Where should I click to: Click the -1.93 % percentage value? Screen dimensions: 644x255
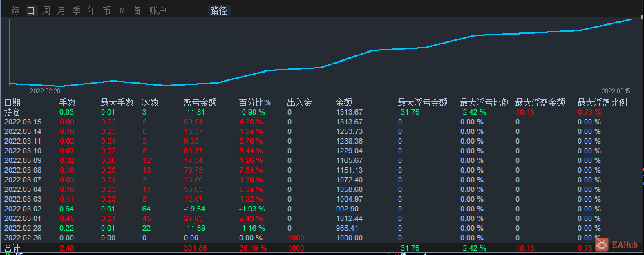252,209
